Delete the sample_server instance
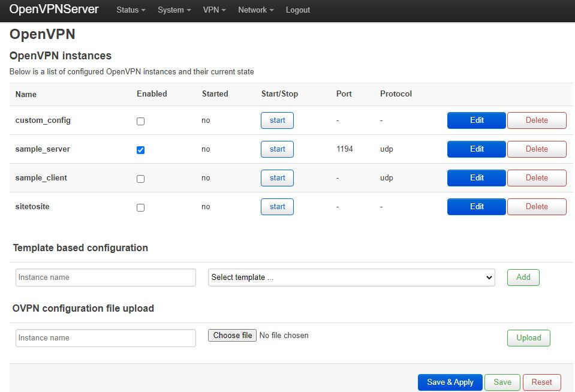The width and height of the screenshot is (575, 392). click(537, 149)
